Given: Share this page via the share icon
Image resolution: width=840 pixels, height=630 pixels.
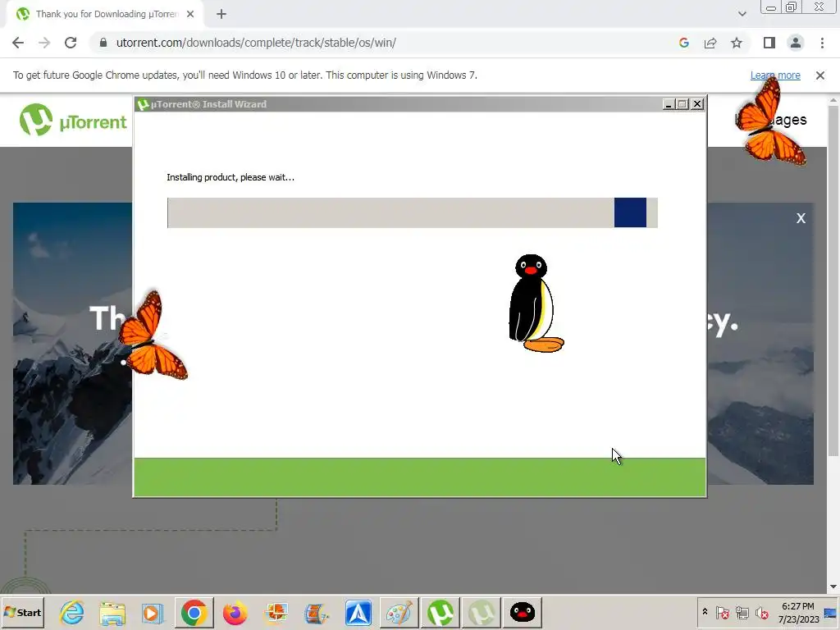Looking at the screenshot, I should pos(710,43).
